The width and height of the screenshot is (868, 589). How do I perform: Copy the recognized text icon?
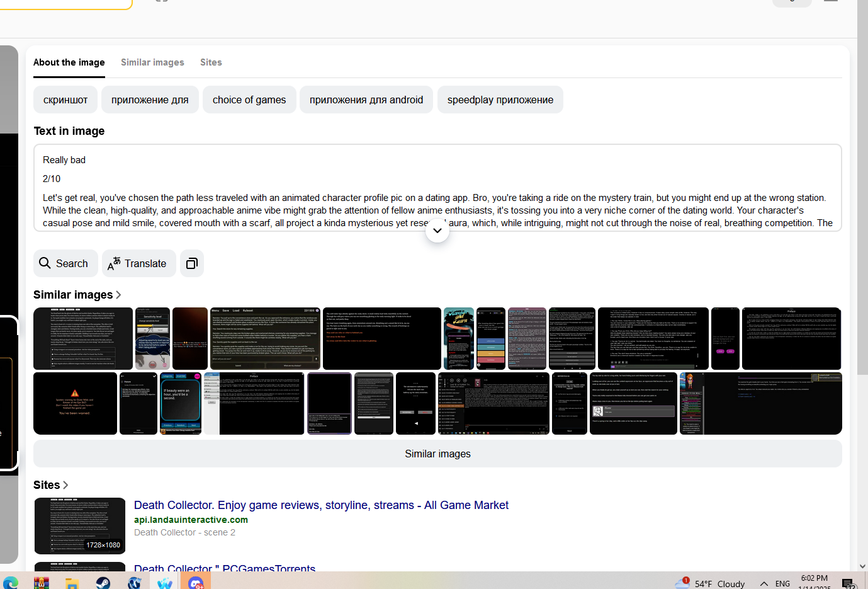[x=192, y=263]
